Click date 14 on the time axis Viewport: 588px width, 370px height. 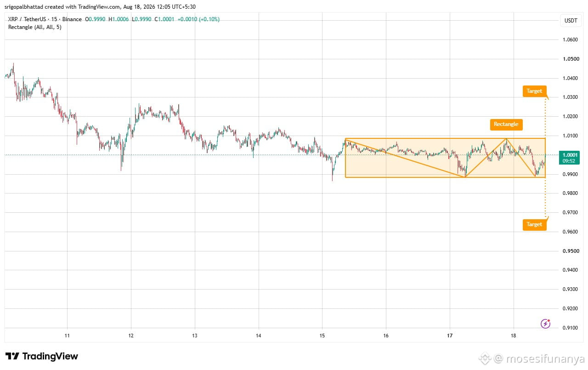259,336
